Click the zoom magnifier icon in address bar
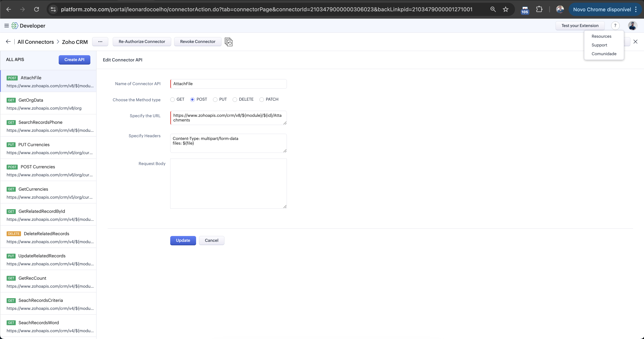 [x=493, y=9]
